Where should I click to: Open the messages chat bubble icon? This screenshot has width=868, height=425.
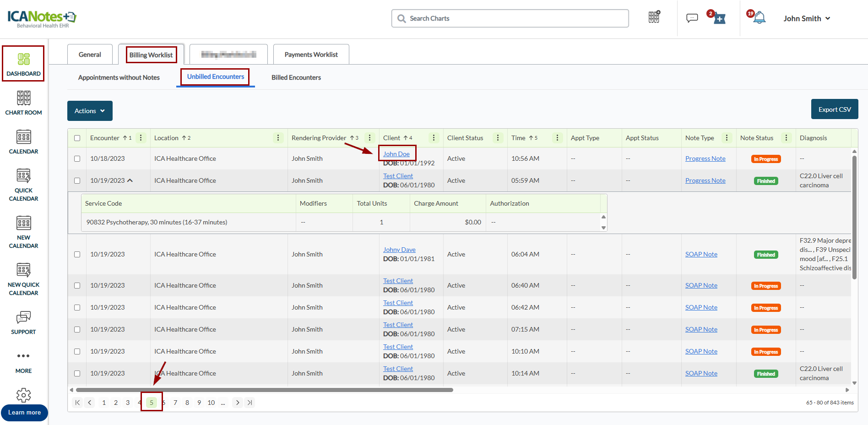click(692, 18)
